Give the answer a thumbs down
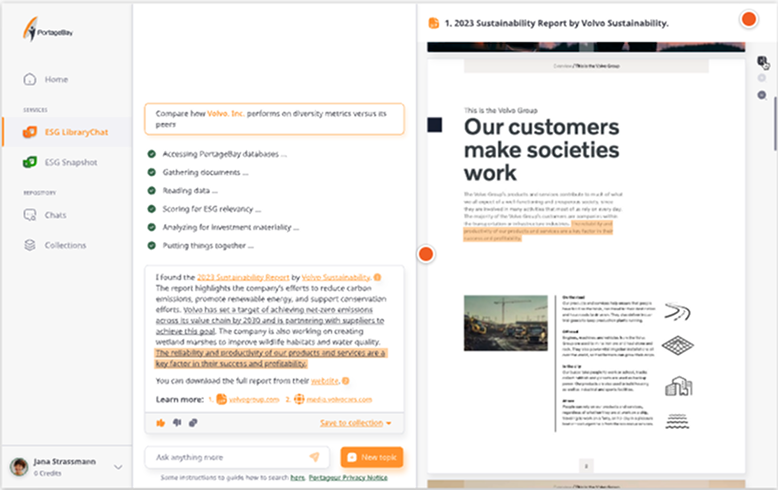This screenshot has width=778, height=490. click(x=177, y=423)
